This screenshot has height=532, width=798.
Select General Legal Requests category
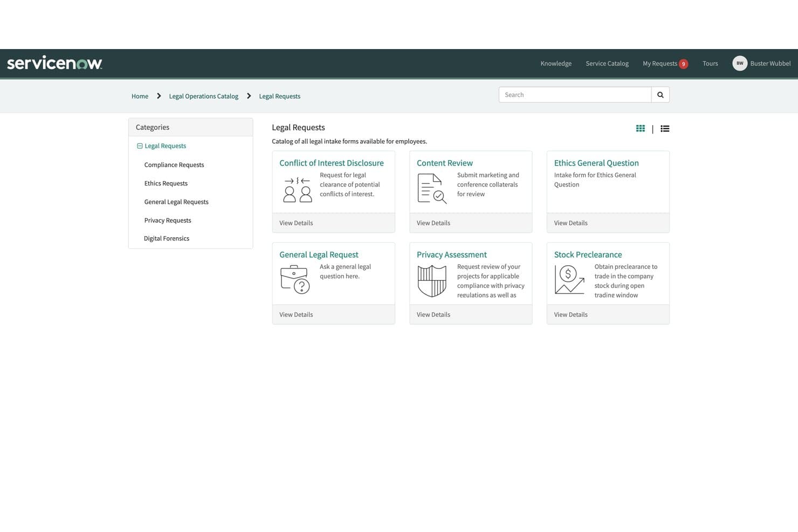(x=176, y=202)
